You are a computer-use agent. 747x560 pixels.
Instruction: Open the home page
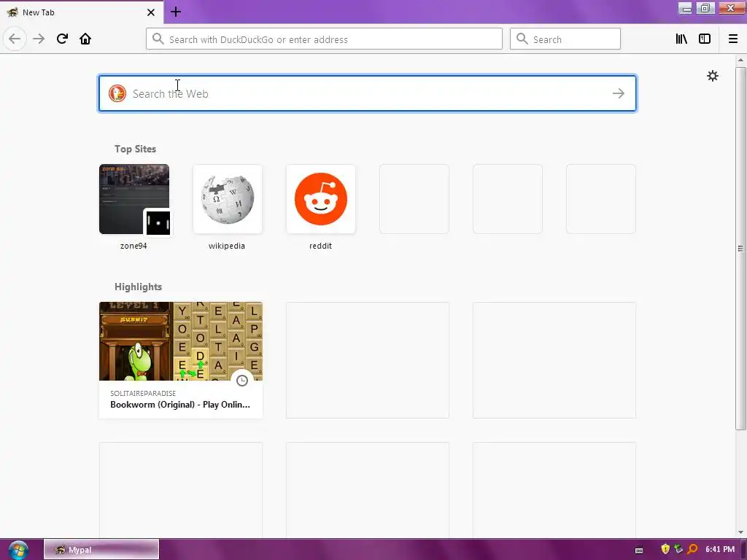85,39
